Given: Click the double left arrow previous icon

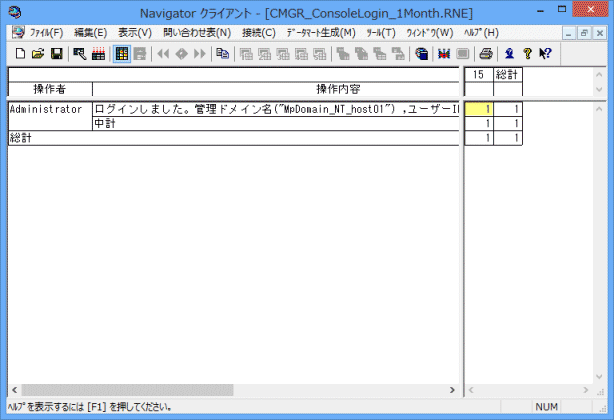Looking at the screenshot, I should 163,53.
